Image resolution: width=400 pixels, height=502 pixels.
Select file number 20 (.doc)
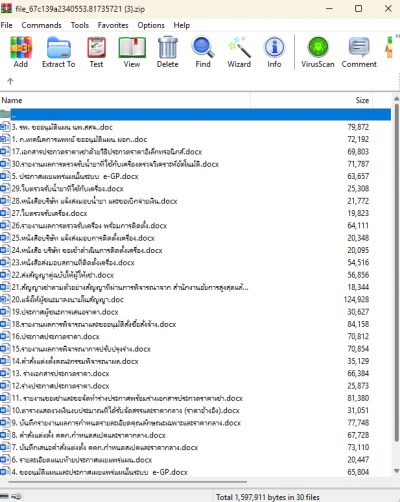coord(195,300)
